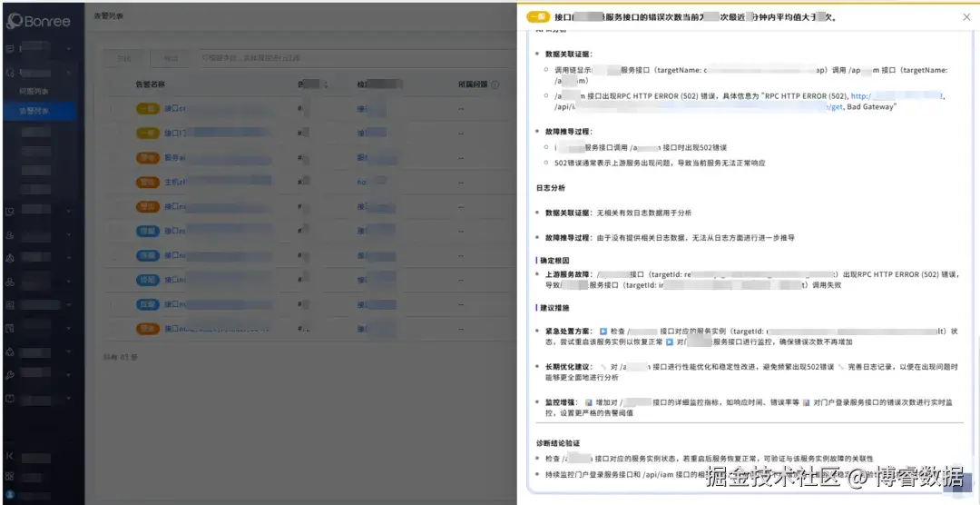980x505 pixels.
Task: Click the 确定根因 heading in the panel
Action: (554, 260)
